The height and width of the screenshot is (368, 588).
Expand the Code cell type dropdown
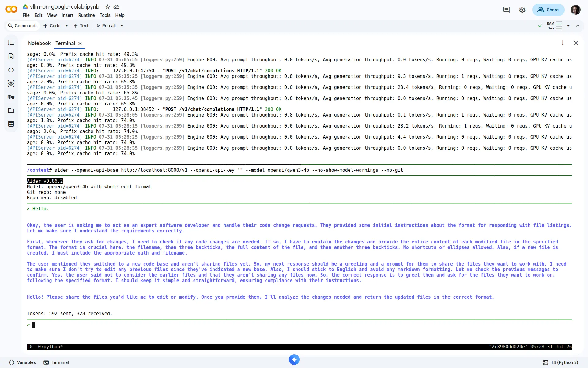point(66,26)
